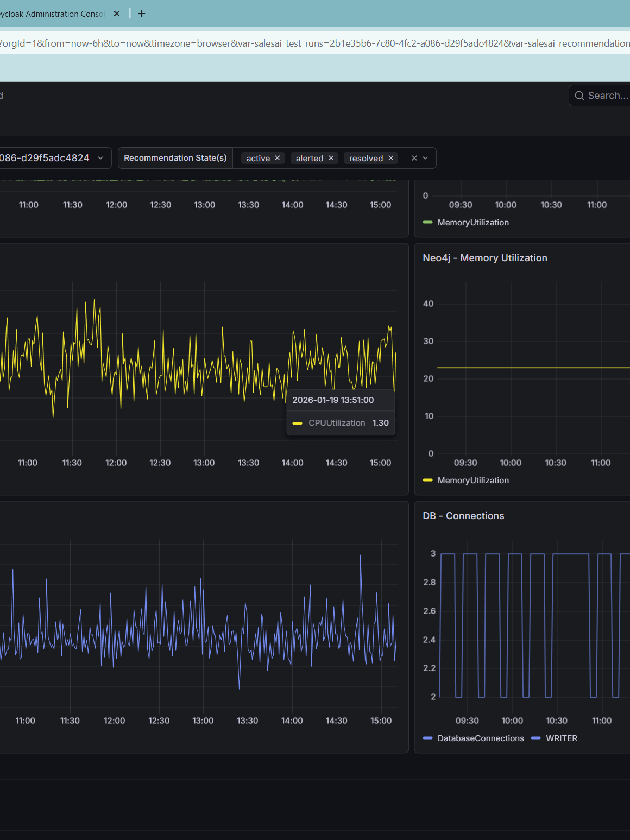Toggle the DatabaseConnections series in legend
This screenshot has width=630, height=840.
click(x=481, y=738)
